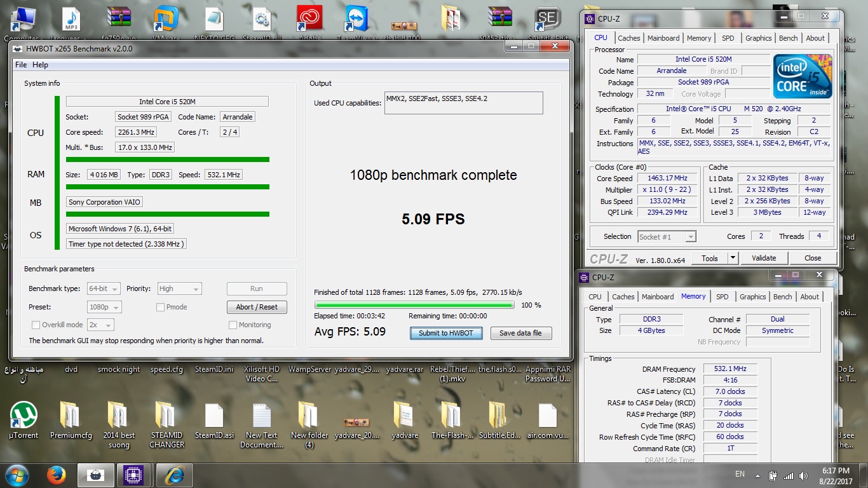Open the Premiumcfg folder icon

point(71,420)
